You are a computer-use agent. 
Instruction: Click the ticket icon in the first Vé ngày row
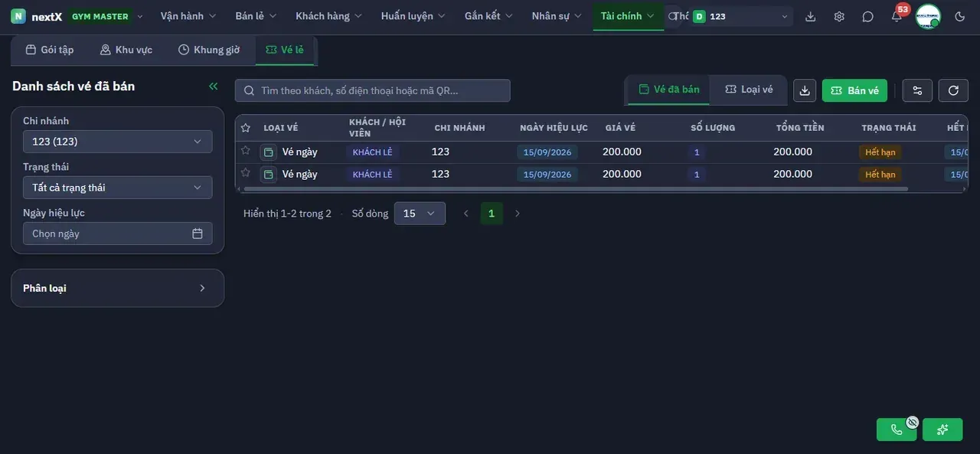click(268, 152)
